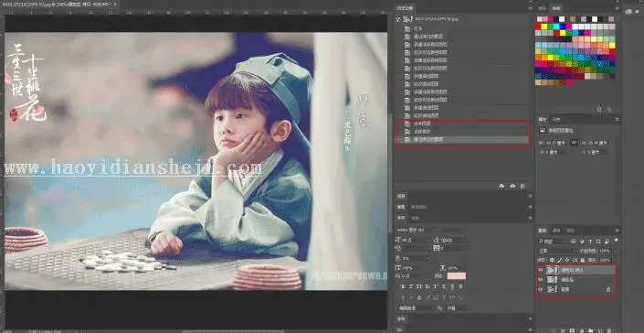This screenshot has width=644, height=333.
Task: Toggle visibility of the middle layer
Action: click(x=540, y=280)
